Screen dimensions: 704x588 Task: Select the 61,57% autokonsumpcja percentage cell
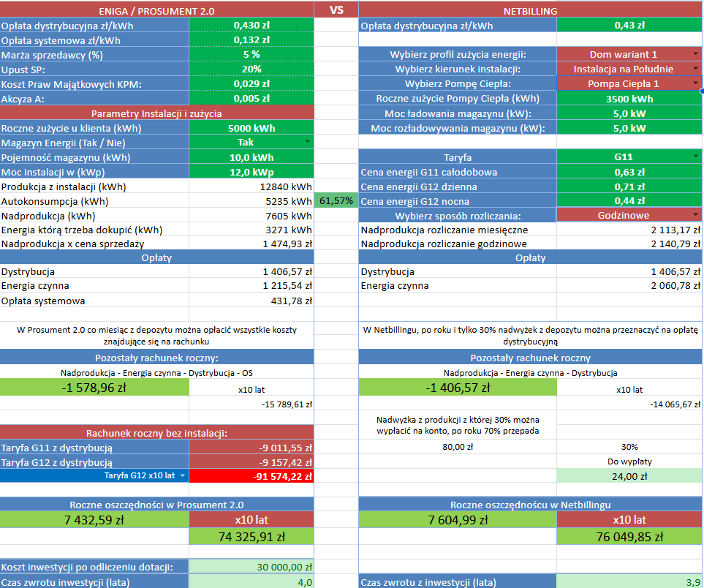(x=336, y=200)
